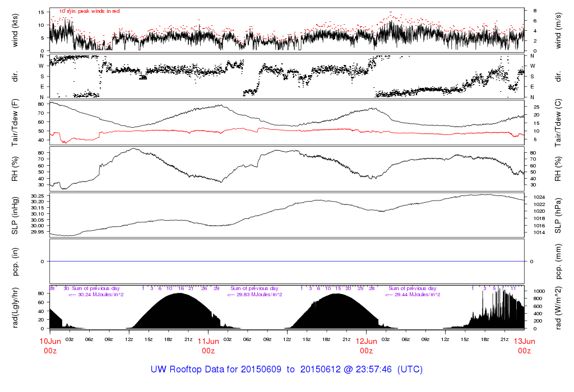Viewport: 574px width, 392px height.
Task: Select the 11Jun date marker
Action: pyautogui.click(x=209, y=340)
